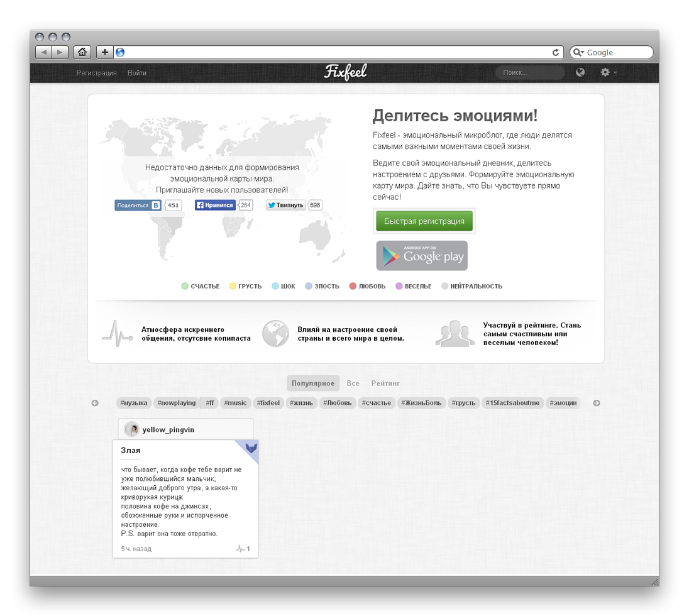Select the #fixfeel hashtag
The height and width of the screenshot is (616, 689).
[x=268, y=403]
